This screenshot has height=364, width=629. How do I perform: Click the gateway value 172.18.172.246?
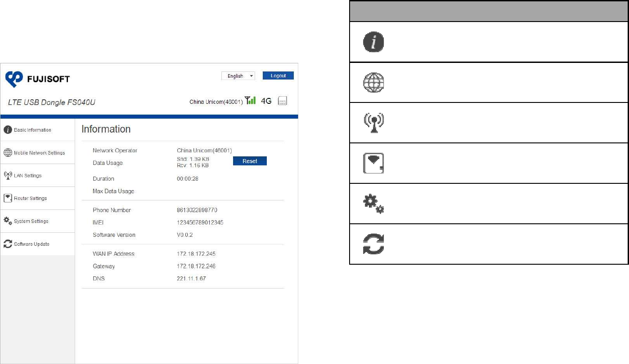pos(196,266)
